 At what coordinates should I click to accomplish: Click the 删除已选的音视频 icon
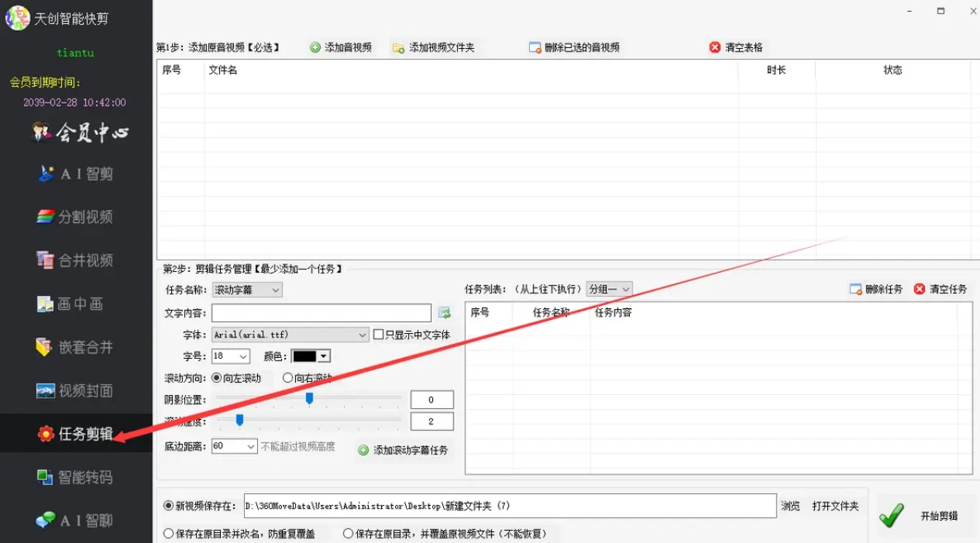[x=535, y=47]
